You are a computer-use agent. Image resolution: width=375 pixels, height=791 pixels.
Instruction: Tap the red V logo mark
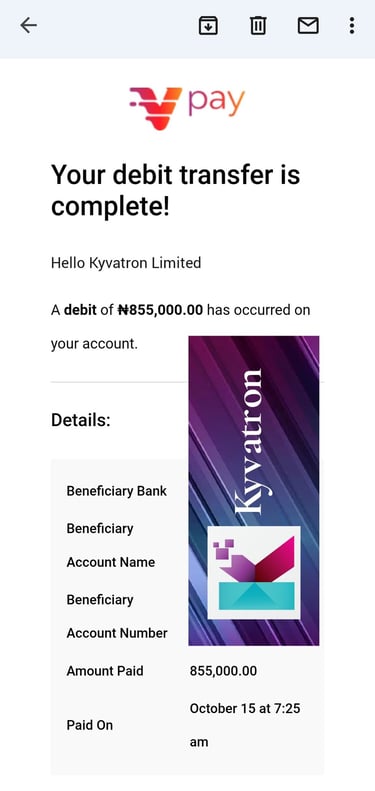coord(155,108)
